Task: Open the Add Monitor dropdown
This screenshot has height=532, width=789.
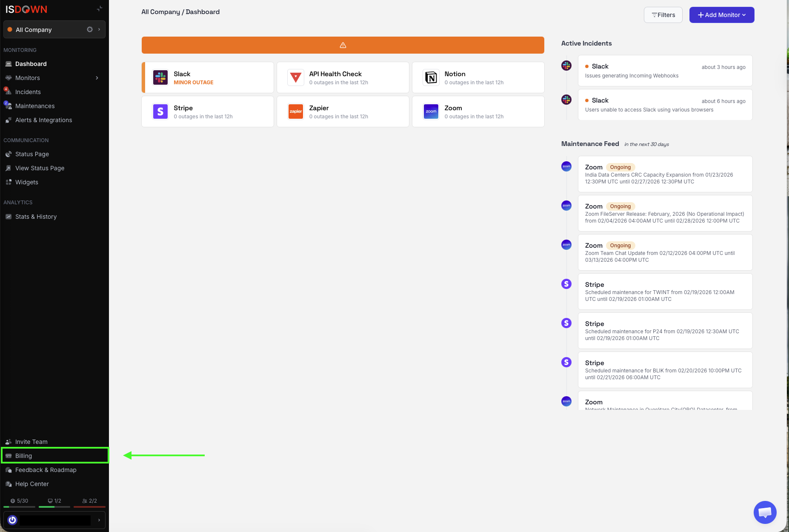Action: [x=722, y=15]
